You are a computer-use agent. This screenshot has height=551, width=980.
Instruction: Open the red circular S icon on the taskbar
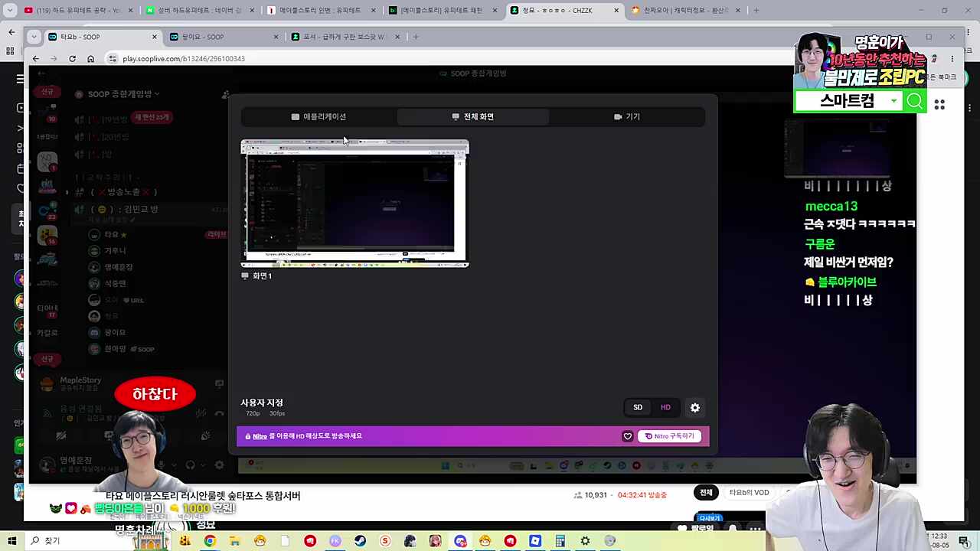pos(385,541)
